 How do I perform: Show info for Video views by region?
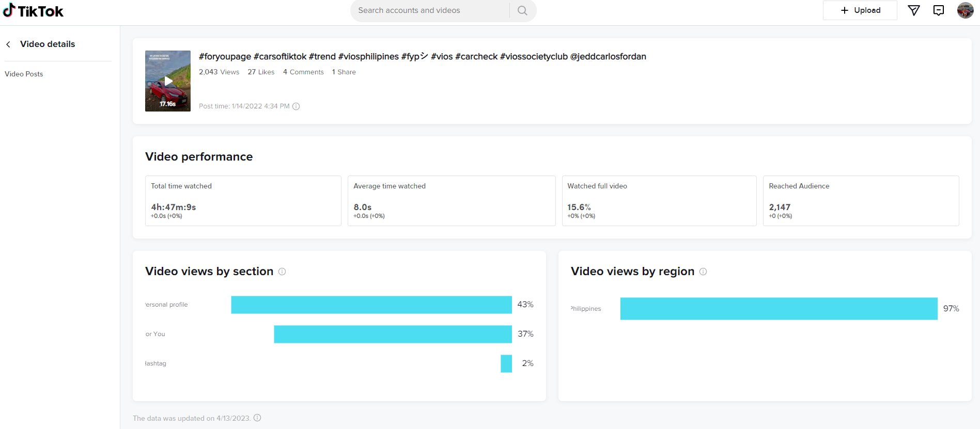(703, 272)
